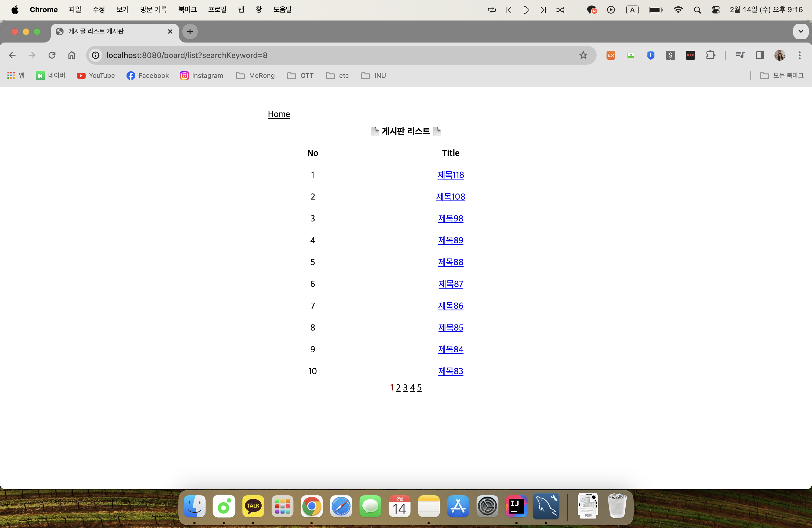The height and width of the screenshot is (528, 812).
Task: Open the Extensions puzzle icon
Action: click(x=710, y=55)
